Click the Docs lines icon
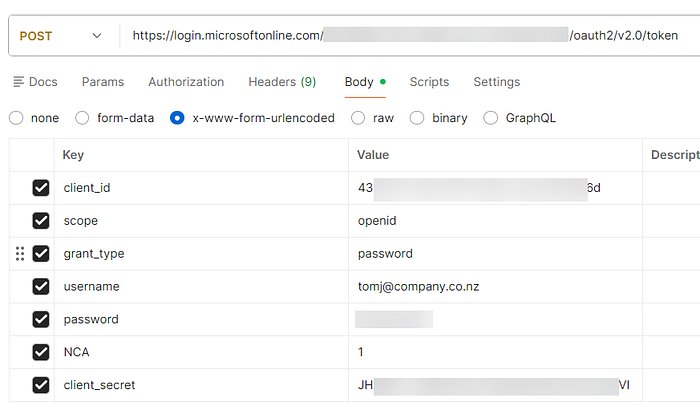The width and height of the screenshot is (700, 403). click(18, 82)
